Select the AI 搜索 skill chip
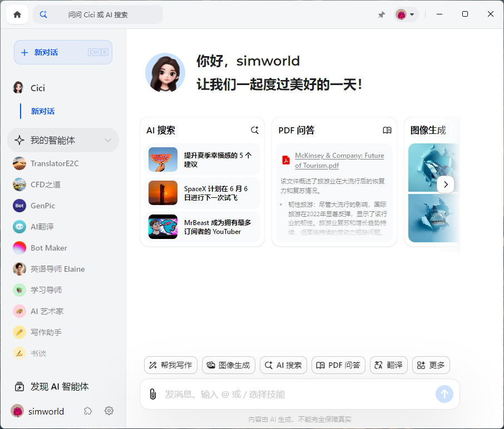The height and width of the screenshot is (429, 504). point(283,365)
